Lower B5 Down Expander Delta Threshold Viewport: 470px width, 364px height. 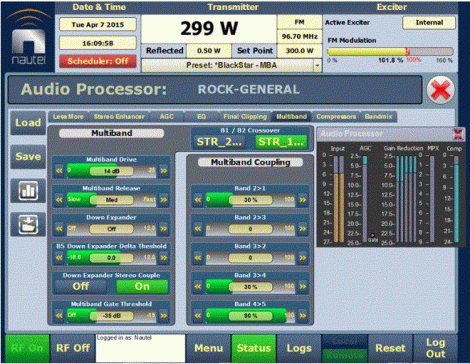pyautogui.click(x=59, y=258)
